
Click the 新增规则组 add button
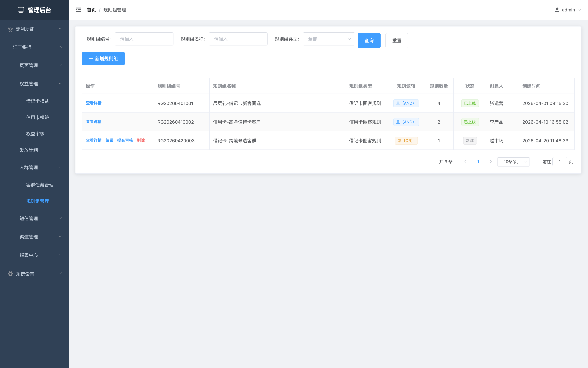[103, 58]
